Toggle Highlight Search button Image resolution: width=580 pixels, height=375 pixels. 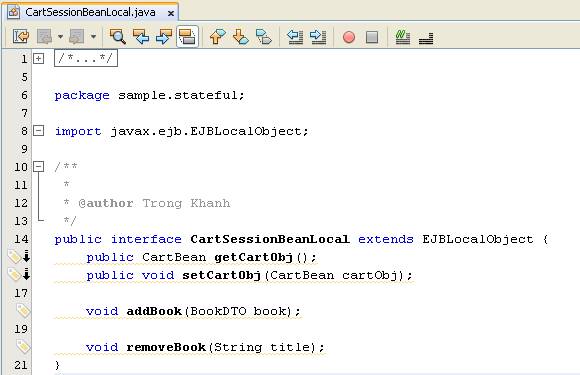coord(188,36)
